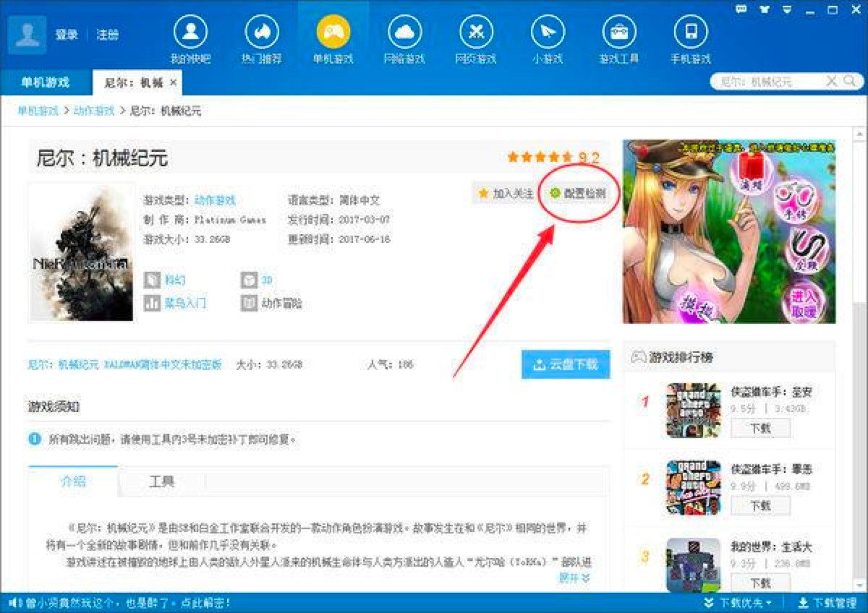Close the 尼尔：机械 tab
Image resolution: width=868 pixels, height=613 pixels.
pos(173,83)
